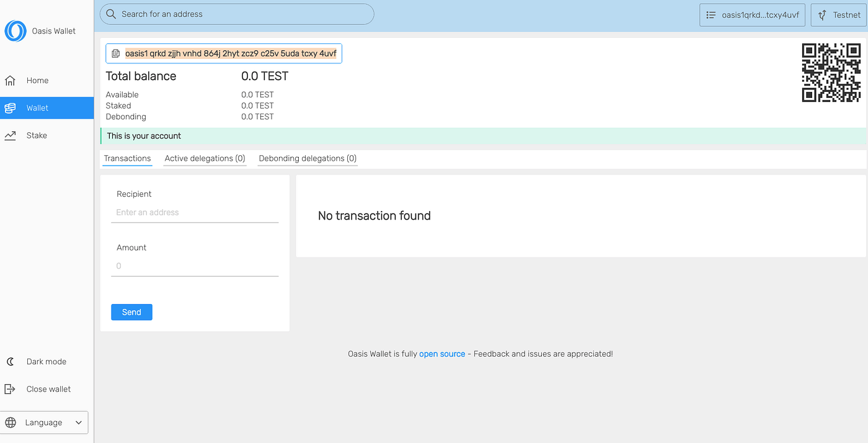Screen dimensions: 868x443
Task: Switch to Active delegations (0) tab
Action: (x=205, y=159)
